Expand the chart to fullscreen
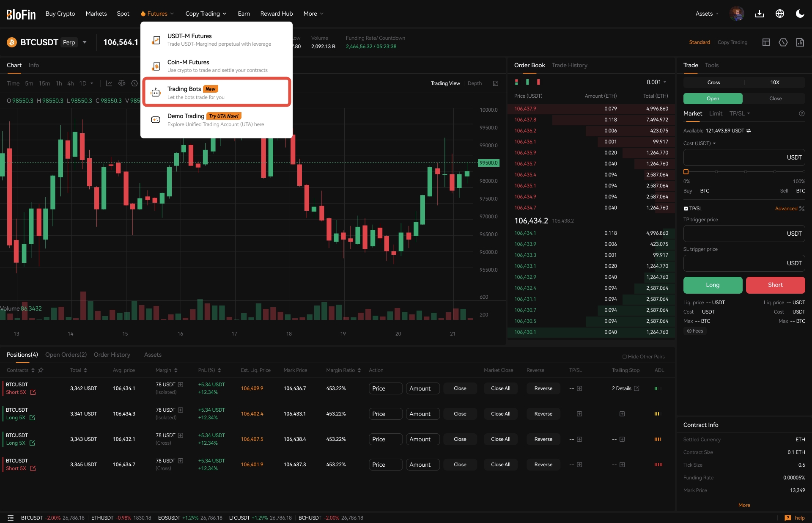 [x=495, y=83]
